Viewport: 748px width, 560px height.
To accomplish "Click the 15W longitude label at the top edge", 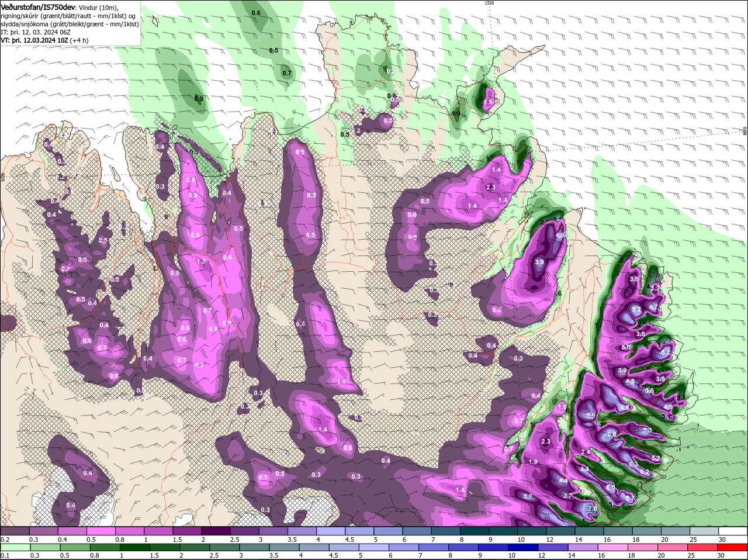I will (x=489, y=3).
